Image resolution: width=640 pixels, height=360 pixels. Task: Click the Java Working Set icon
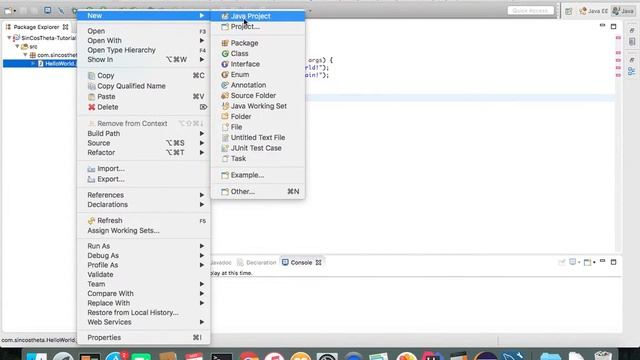225,106
